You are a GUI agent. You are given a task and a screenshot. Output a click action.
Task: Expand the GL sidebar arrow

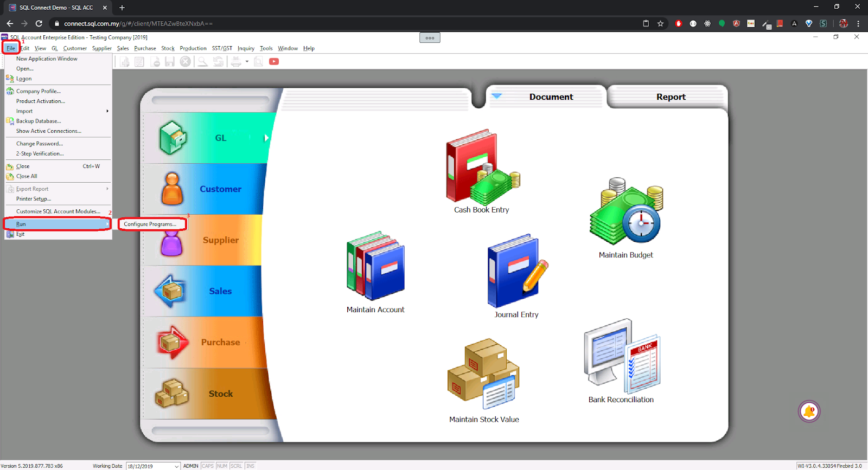click(x=266, y=138)
